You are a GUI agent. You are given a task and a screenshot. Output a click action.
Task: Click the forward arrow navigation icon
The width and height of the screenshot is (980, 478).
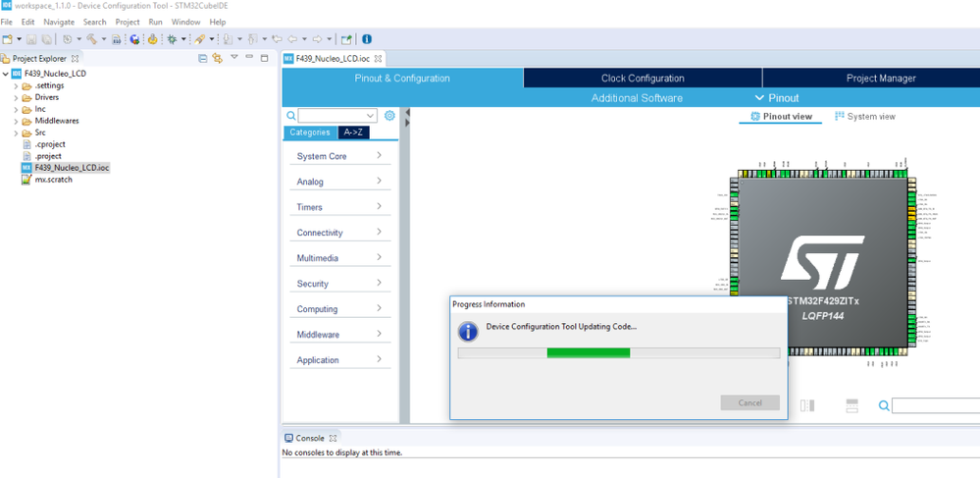(x=317, y=39)
